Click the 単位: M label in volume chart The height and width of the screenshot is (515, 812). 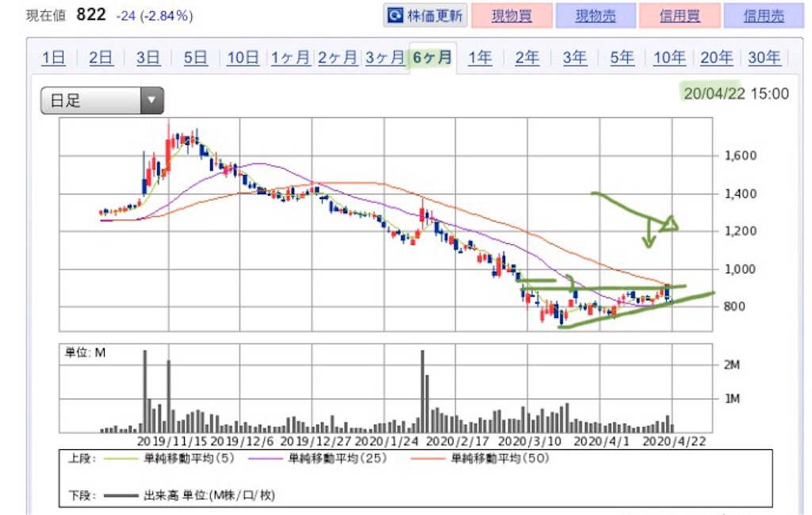click(85, 353)
